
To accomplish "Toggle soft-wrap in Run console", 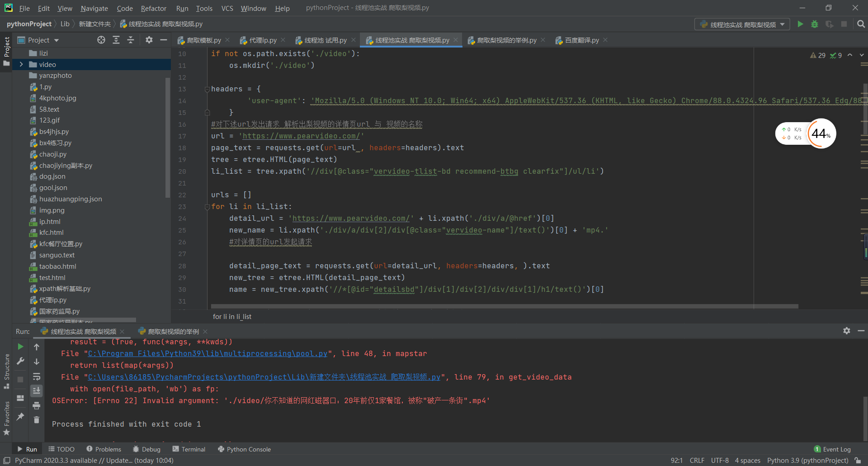I will pyautogui.click(x=37, y=376).
